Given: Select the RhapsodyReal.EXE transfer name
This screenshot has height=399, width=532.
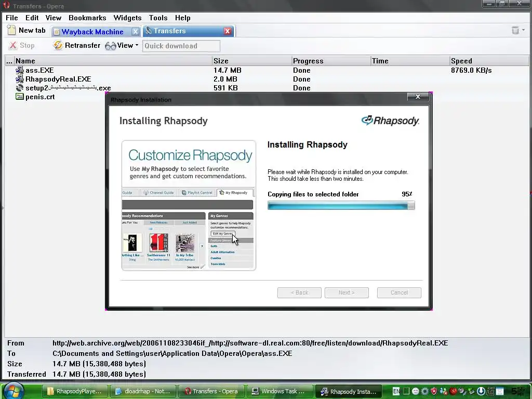Looking at the screenshot, I should click(x=58, y=79).
